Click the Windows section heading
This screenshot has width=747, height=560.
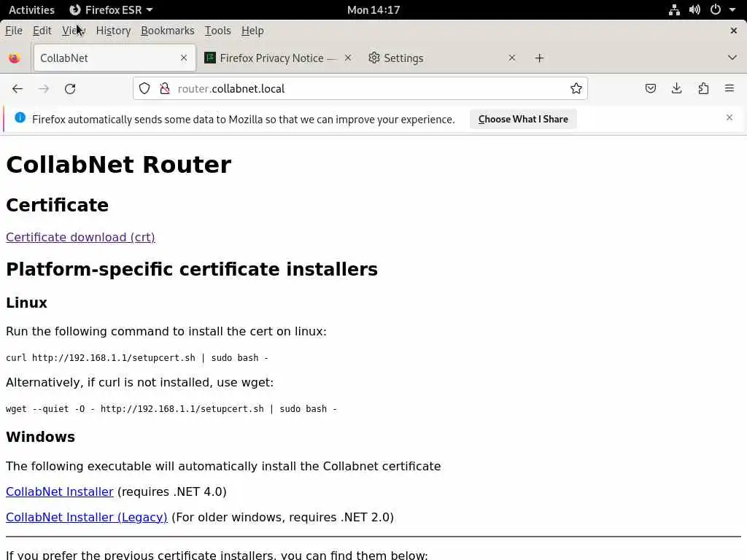pyautogui.click(x=41, y=437)
